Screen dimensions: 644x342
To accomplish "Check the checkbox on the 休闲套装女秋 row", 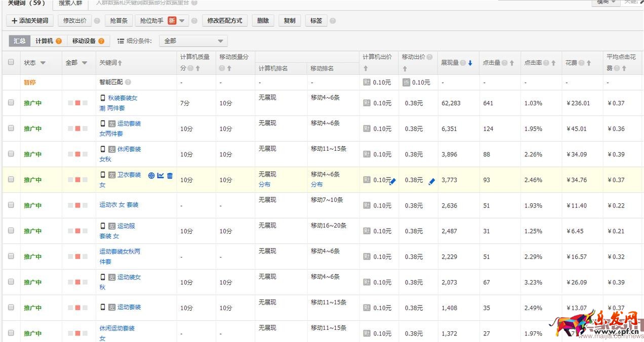I will 11,154.
